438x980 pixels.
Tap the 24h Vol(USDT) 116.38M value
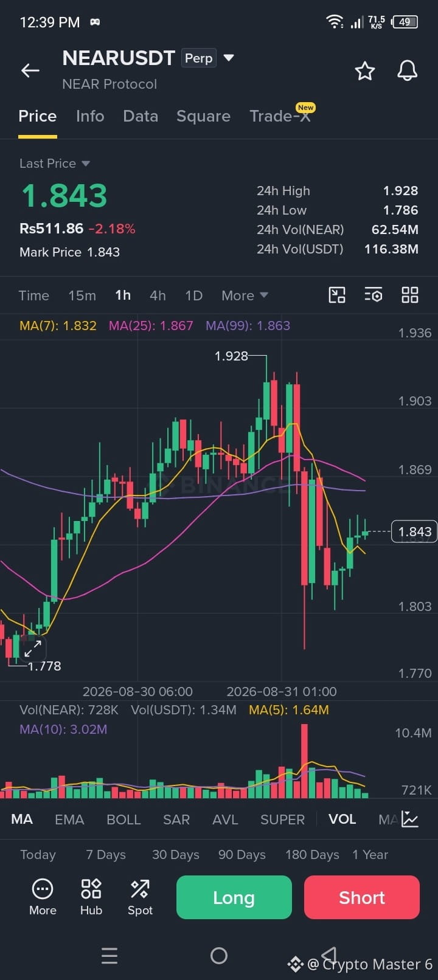point(391,249)
